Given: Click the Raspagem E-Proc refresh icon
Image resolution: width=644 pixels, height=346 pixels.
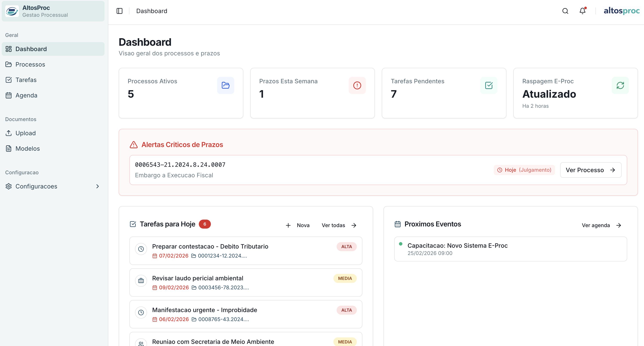Looking at the screenshot, I should 620,85.
